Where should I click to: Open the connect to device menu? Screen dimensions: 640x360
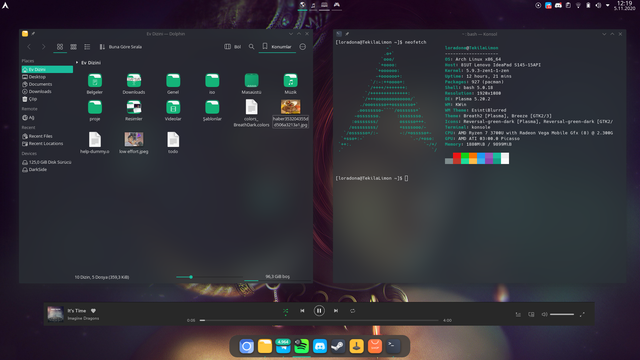point(531,314)
